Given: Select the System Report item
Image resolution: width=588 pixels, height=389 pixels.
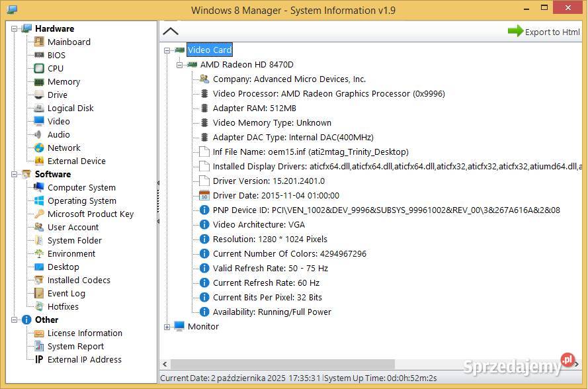Looking at the screenshot, I should [75, 346].
